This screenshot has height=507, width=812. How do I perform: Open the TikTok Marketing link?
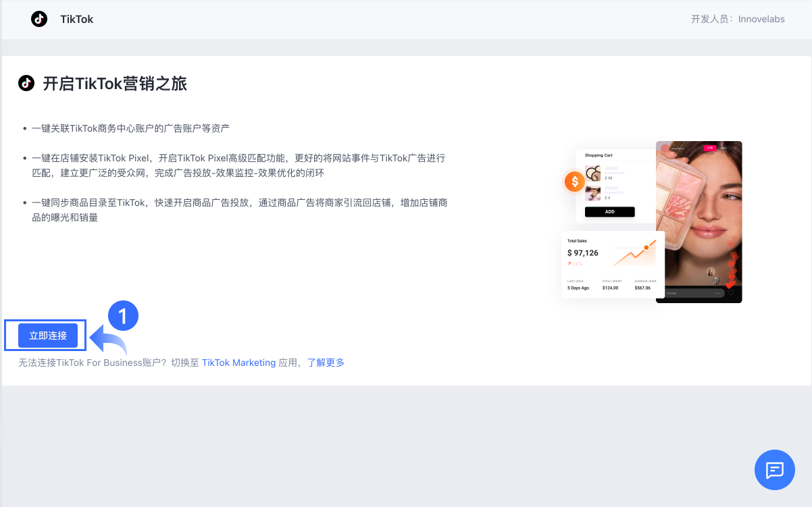tap(238, 363)
